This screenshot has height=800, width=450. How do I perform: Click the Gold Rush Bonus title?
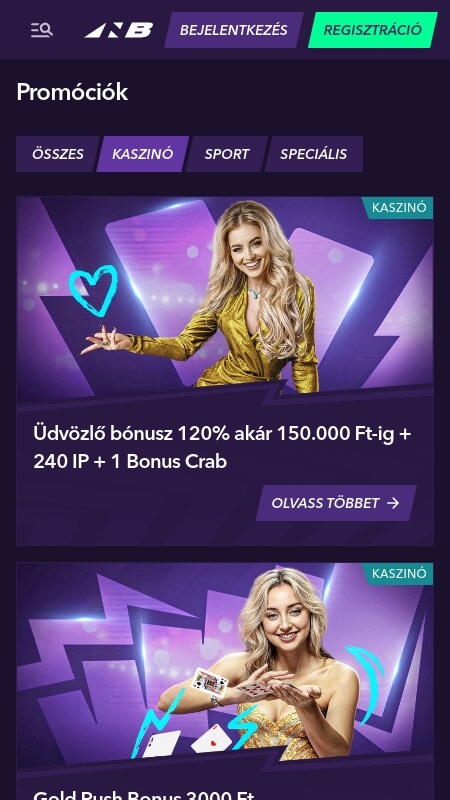tap(144, 794)
